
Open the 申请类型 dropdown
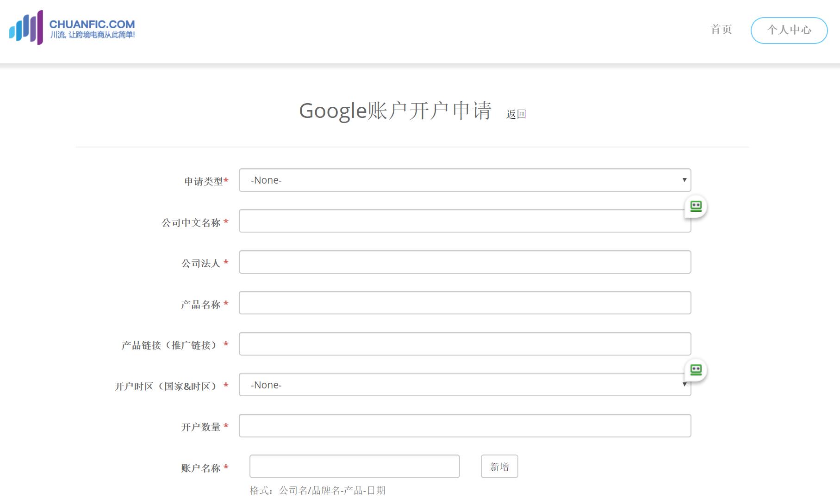pos(465,180)
